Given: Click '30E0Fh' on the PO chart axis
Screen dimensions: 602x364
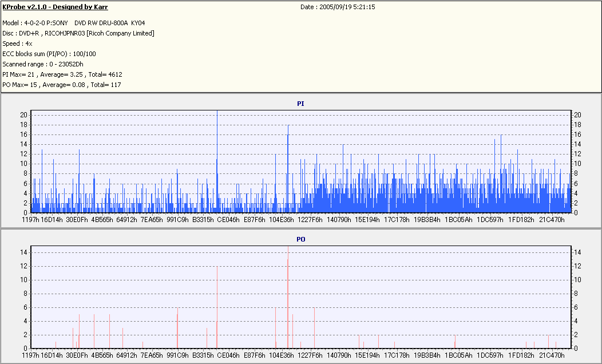Looking at the screenshot, I should point(77,355).
